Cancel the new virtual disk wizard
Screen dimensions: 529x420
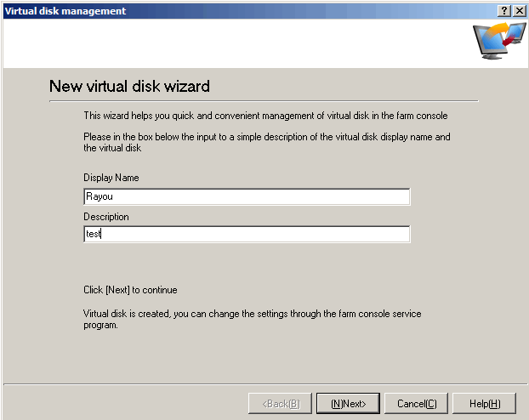(417, 403)
